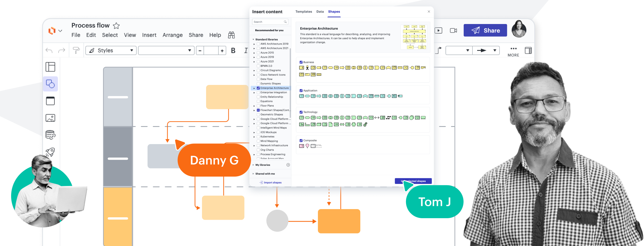Click the rocket icon in sidebar
This screenshot has width=644, height=246.
[x=50, y=152]
